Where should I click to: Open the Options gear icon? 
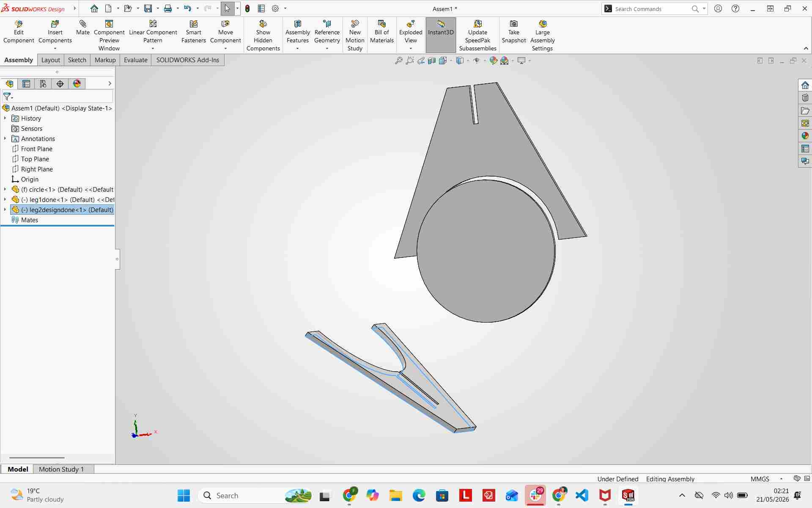[x=275, y=8]
